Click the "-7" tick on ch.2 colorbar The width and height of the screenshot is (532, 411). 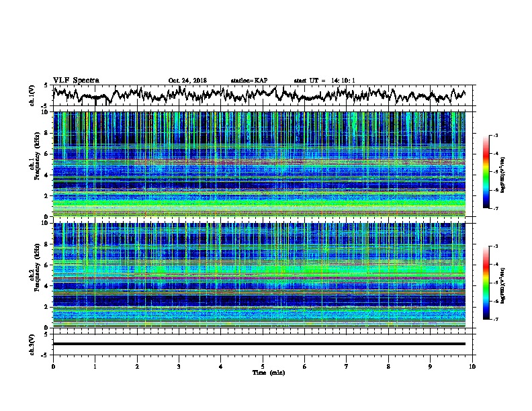click(x=495, y=319)
